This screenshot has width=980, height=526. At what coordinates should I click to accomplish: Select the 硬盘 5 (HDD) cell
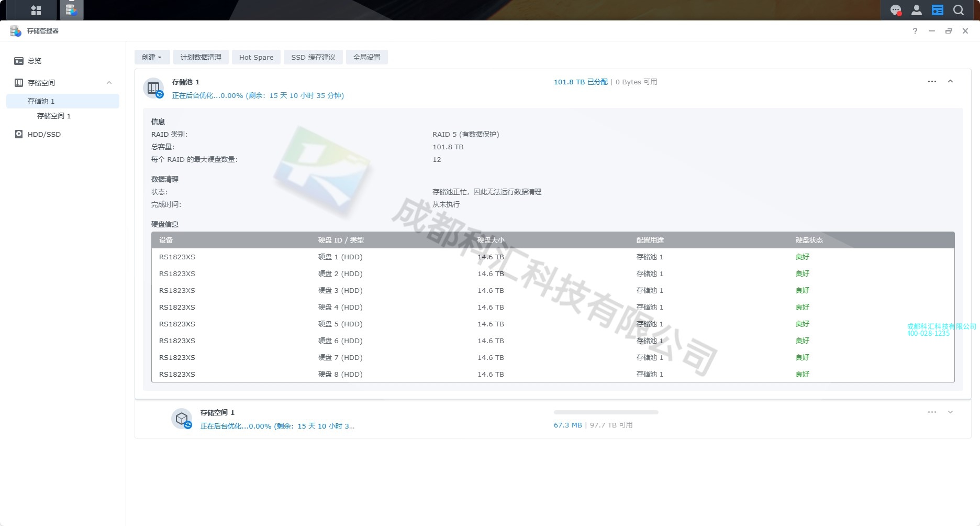(x=340, y=324)
